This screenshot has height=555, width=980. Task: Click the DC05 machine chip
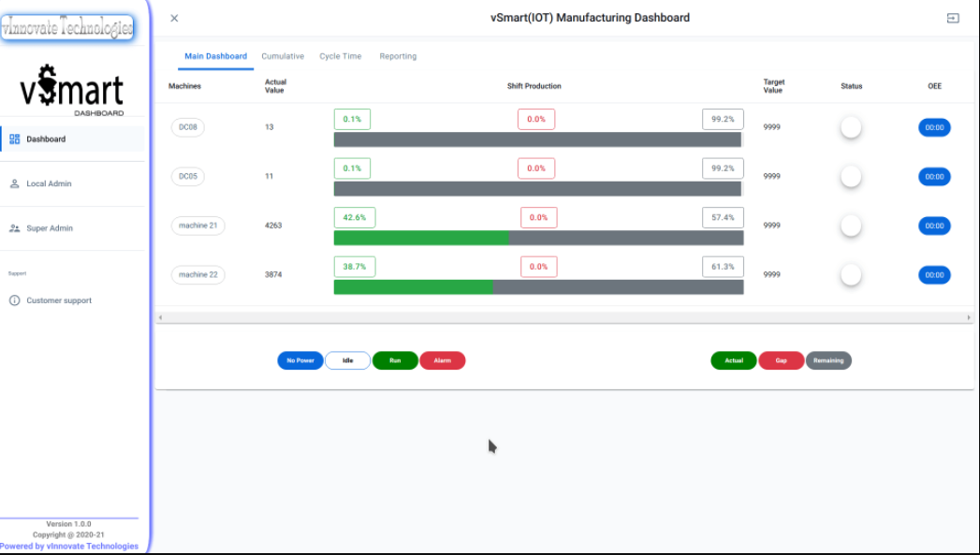(187, 176)
